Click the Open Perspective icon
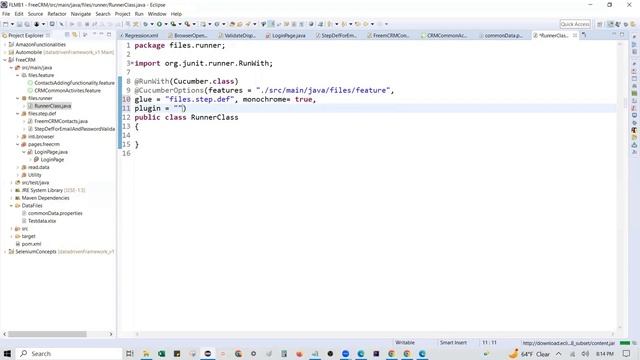The width and height of the screenshot is (640, 360). point(600,24)
